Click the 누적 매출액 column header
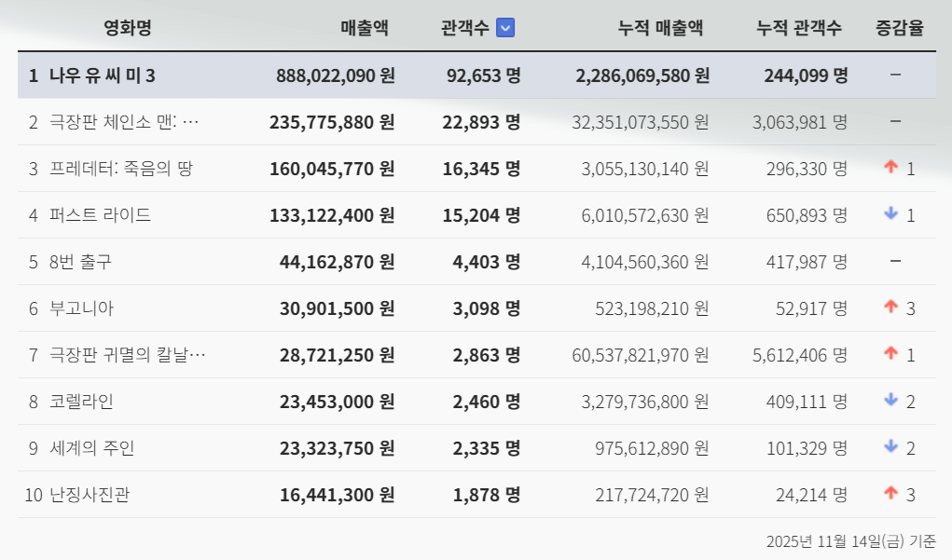The height and width of the screenshot is (560, 952). coord(660,27)
